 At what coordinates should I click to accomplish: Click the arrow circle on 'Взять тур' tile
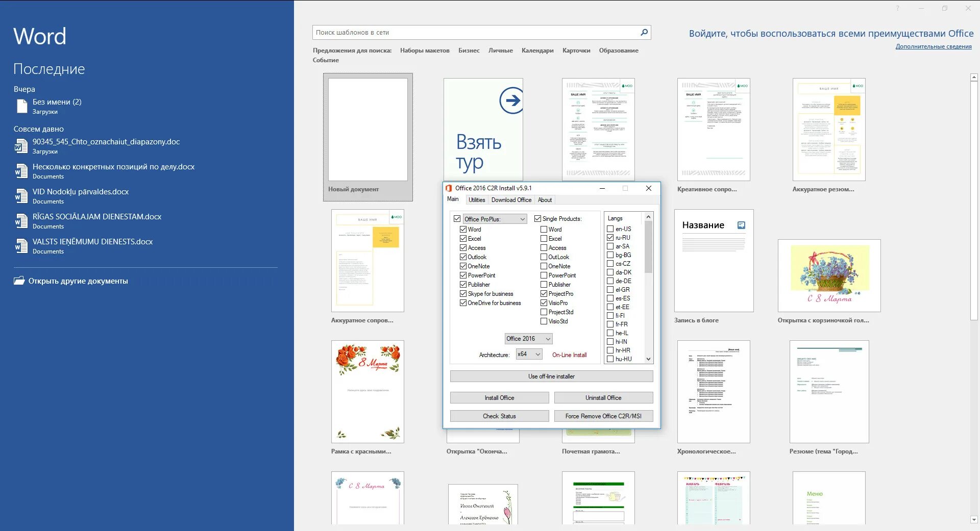click(x=511, y=100)
